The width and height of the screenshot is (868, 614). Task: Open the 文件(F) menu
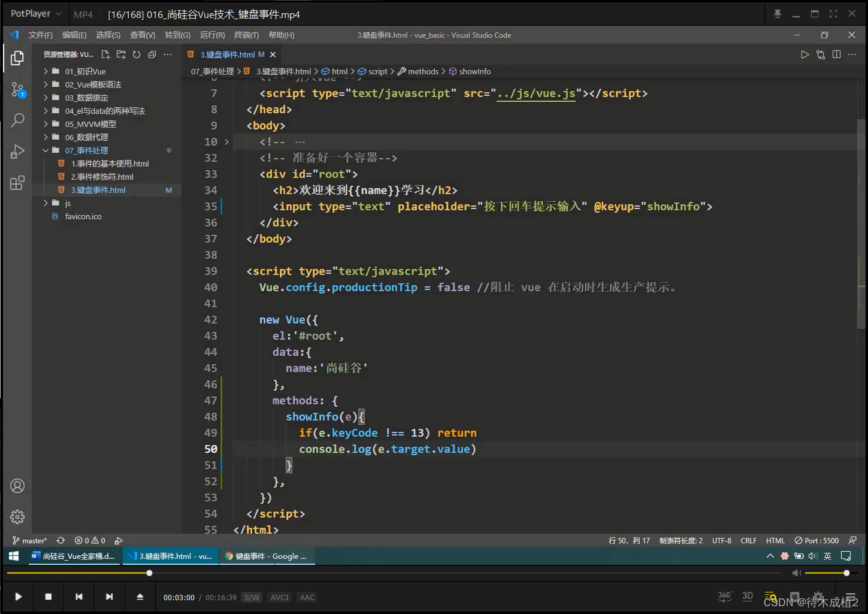(40, 35)
